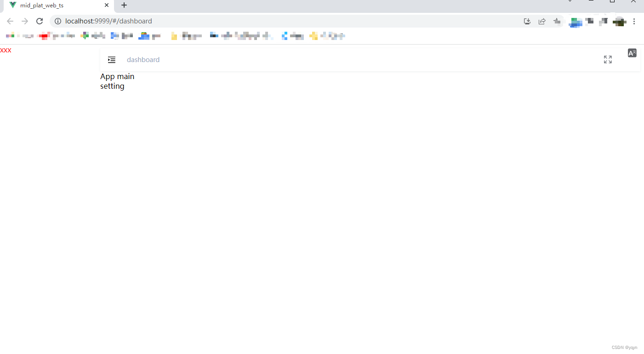Select the mid_plat_web_ts tab
The height and width of the screenshot is (354, 644).
pos(59,6)
